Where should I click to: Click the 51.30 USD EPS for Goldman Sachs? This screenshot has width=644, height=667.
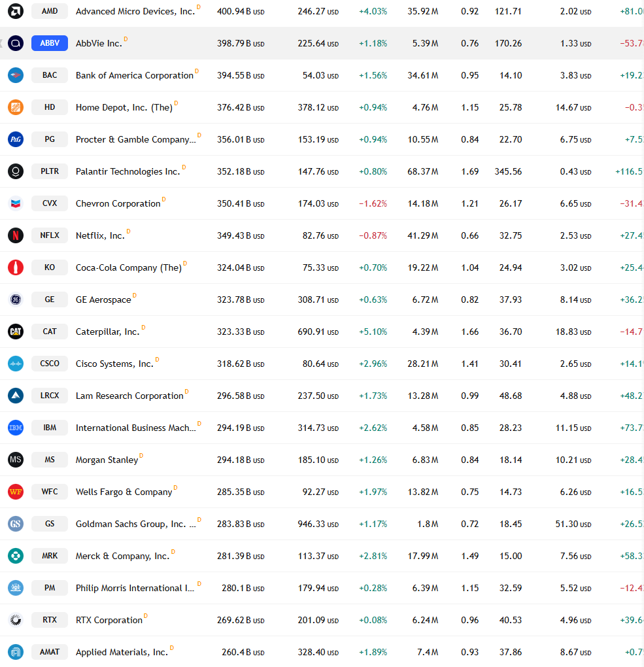point(573,524)
